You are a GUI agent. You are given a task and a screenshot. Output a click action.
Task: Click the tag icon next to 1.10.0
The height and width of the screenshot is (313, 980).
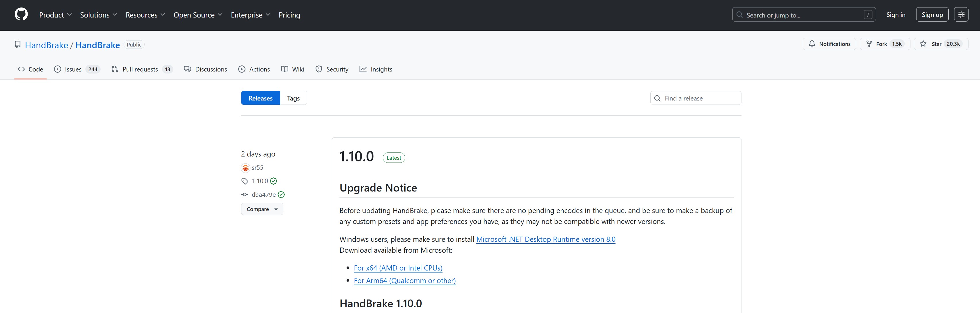[x=245, y=181]
